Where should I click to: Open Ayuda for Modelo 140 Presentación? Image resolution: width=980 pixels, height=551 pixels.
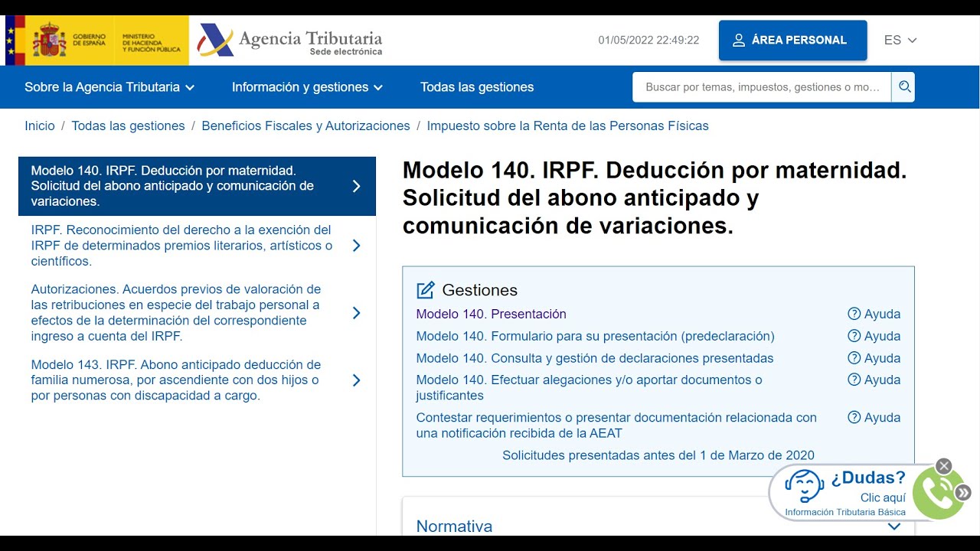(x=874, y=314)
